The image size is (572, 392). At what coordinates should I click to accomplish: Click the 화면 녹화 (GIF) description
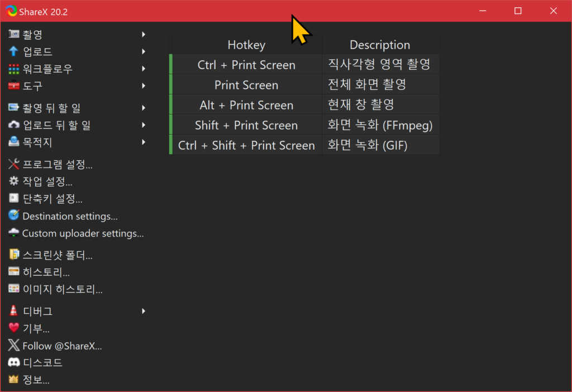tap(380, 145)
